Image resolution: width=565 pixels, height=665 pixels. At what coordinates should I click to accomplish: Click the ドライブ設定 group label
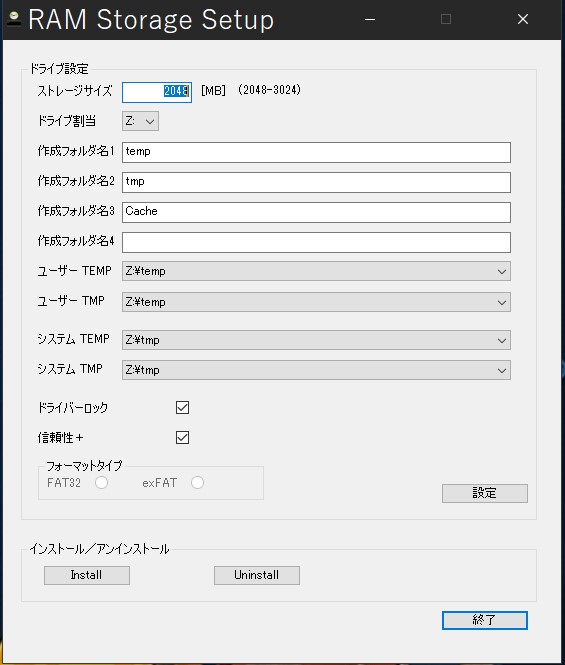click(59, 69)
